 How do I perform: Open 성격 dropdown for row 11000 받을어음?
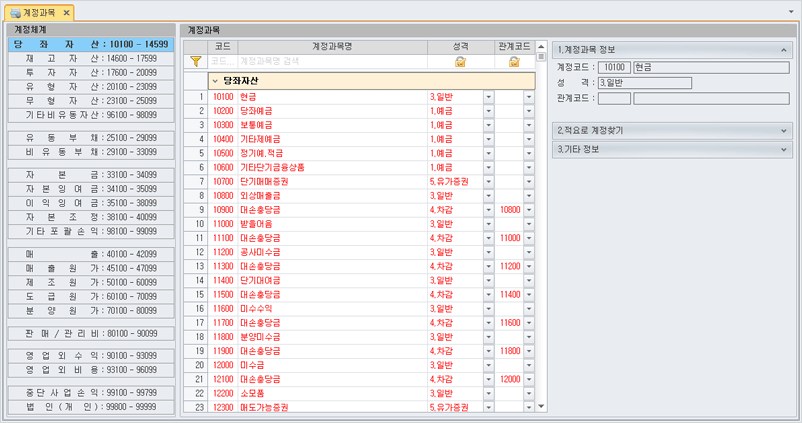pos(488,224)
